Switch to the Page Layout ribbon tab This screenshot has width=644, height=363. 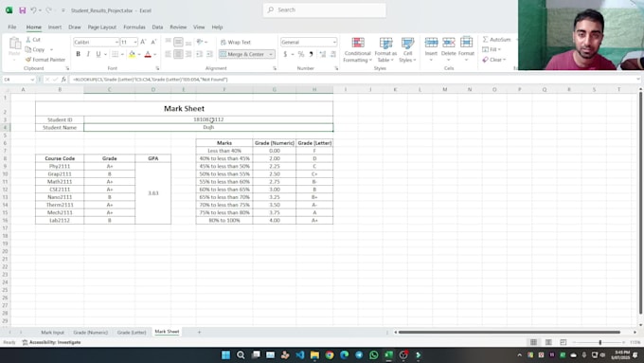(102, 27)
